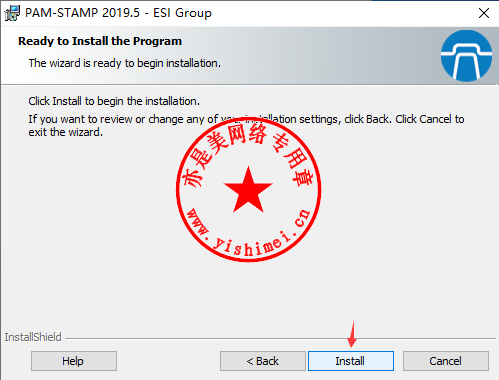Close the PAM-STAMP installer window
The width and height of the screenshot is (499, 380).
pos(484,13)
